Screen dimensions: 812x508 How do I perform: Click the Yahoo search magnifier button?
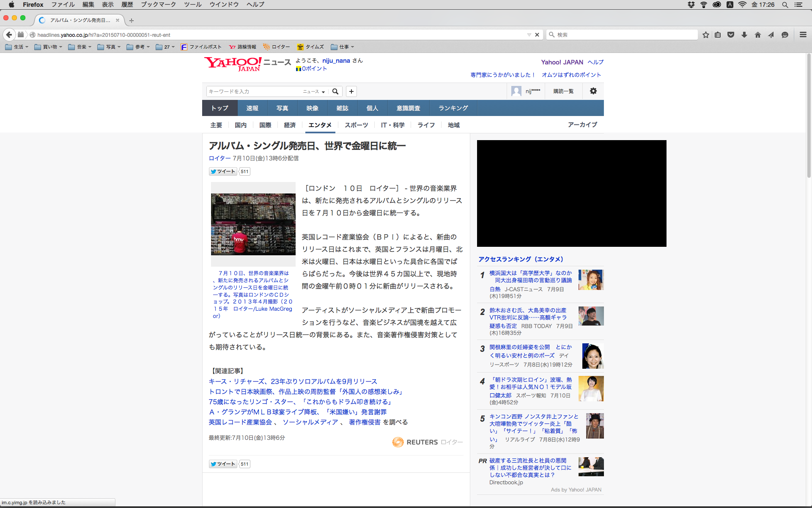coord(335,91)
